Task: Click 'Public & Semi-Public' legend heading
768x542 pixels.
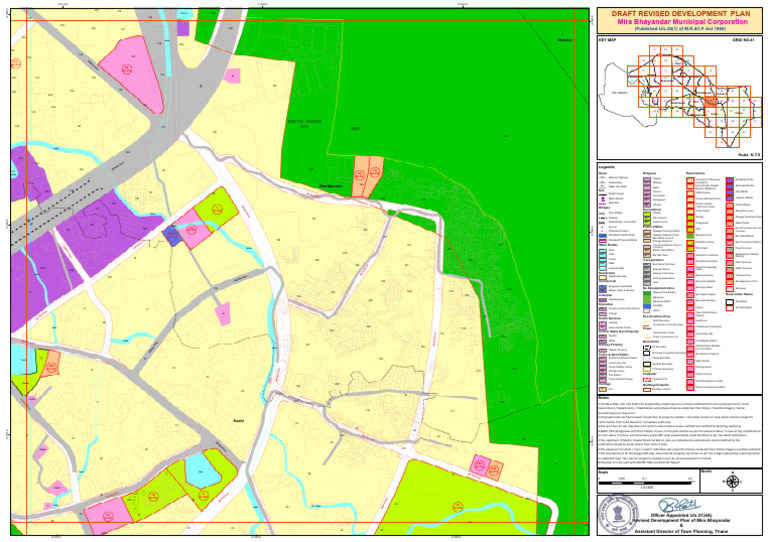Action: point(613,354)
